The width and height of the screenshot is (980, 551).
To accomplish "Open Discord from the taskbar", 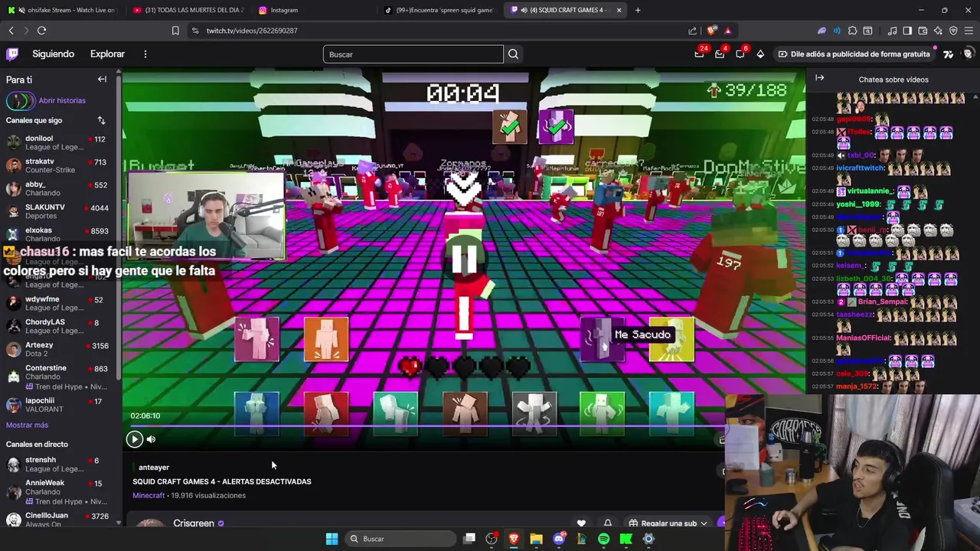I will click(559, 539).
